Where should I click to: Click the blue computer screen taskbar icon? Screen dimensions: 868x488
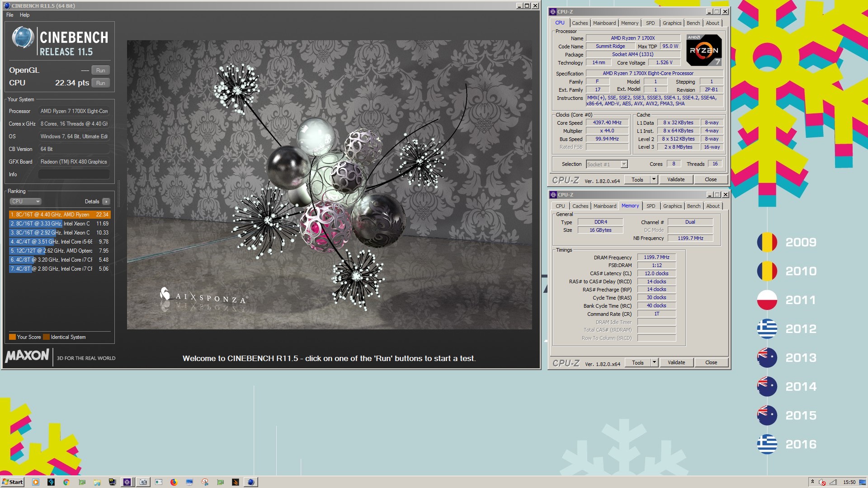(x=189, y=482)
